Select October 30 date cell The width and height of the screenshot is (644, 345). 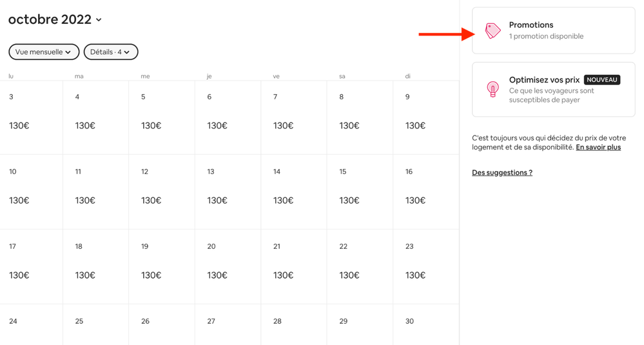425,326
